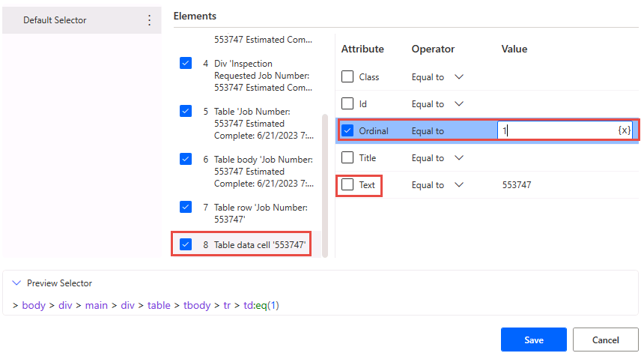
Task: Select element 7 Table row 'Job Number: 553747'
Action: [261, 213]
